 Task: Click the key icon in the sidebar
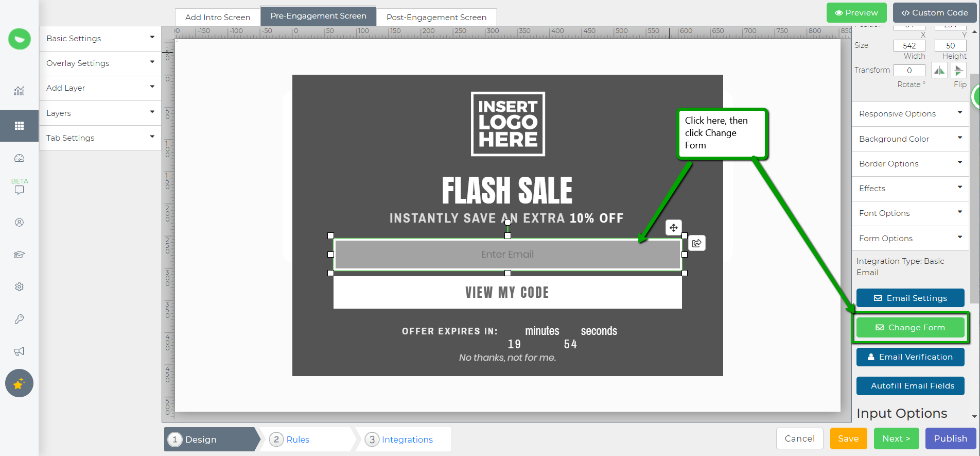(19, 319)
